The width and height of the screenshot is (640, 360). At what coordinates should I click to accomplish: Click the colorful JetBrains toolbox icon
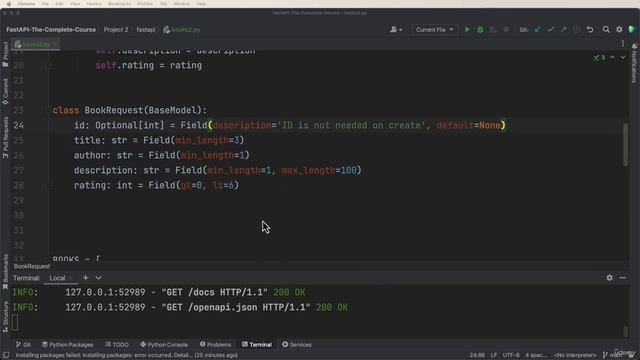click(x=632, y=29)
